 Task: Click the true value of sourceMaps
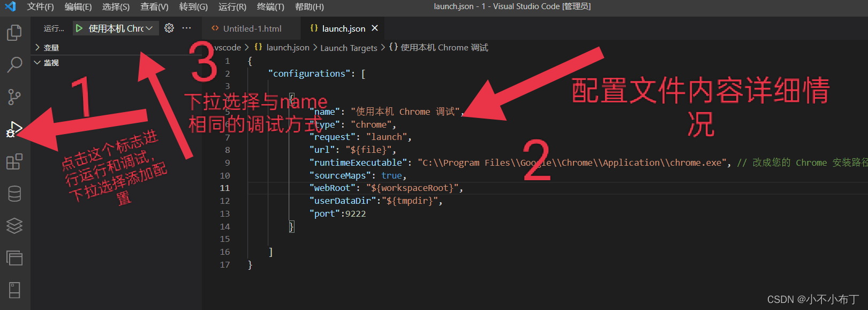[391, 175]
